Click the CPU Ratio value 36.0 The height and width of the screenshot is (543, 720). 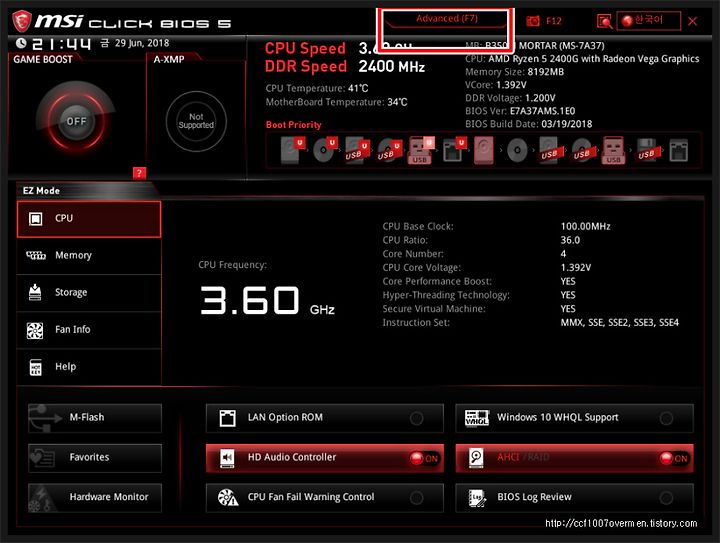click(x=570, y=240)
